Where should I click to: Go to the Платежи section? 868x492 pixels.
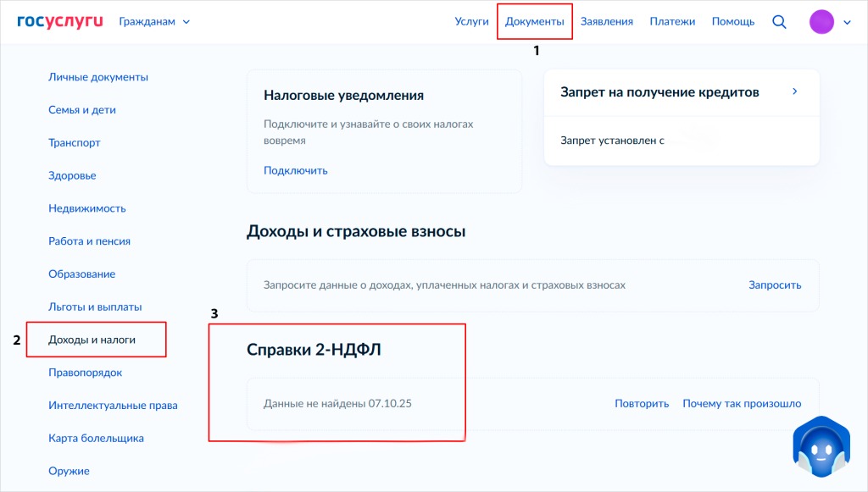672,22
